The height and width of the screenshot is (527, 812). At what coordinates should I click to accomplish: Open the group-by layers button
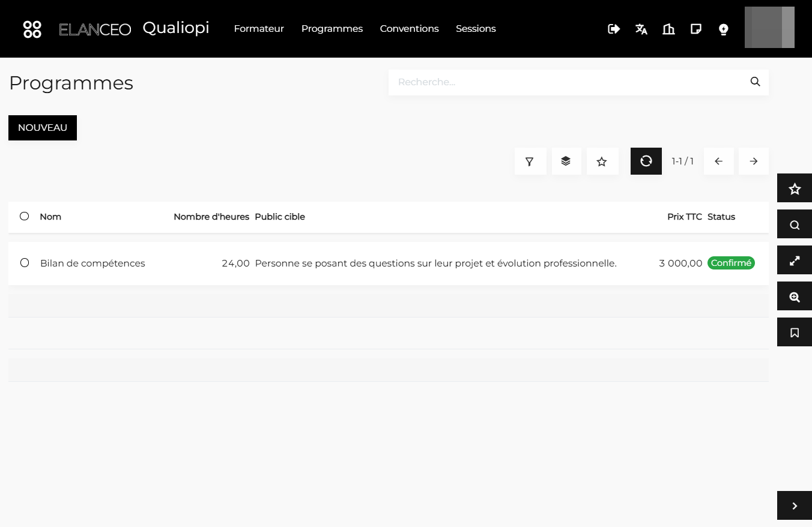[566, 161]
